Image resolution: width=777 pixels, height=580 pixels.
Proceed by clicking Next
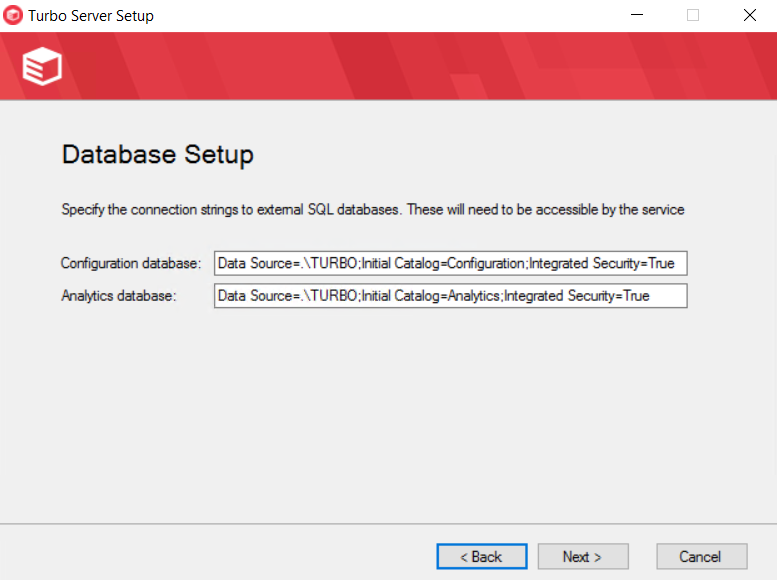coord(582,556)
